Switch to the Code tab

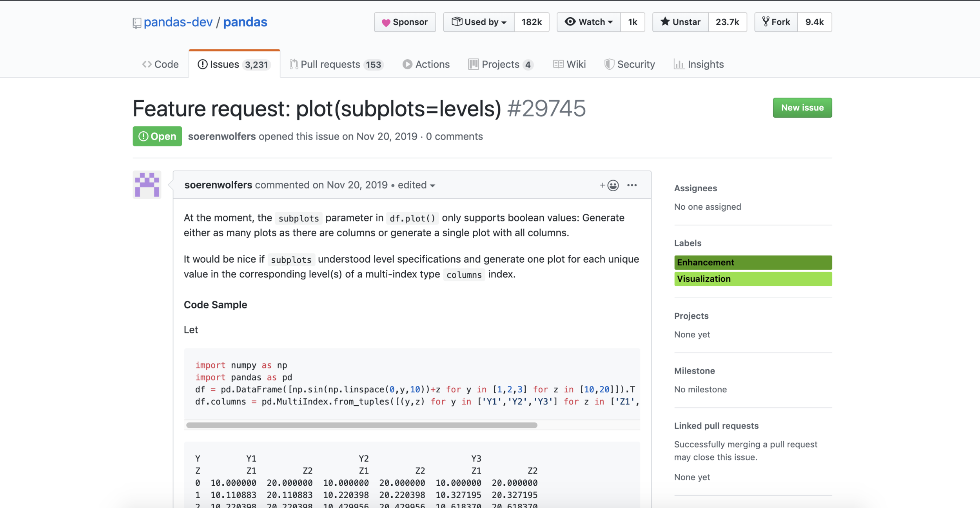[160, 64]
